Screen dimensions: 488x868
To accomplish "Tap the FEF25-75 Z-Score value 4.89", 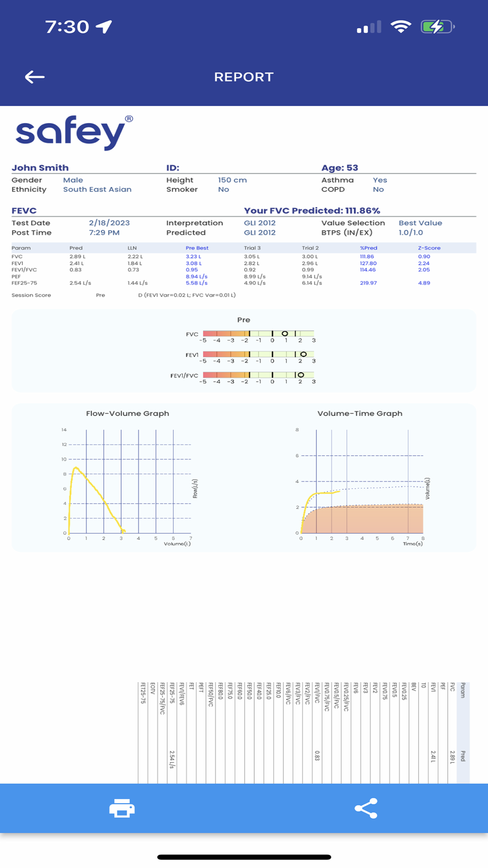I will click(x=424, y=283).
